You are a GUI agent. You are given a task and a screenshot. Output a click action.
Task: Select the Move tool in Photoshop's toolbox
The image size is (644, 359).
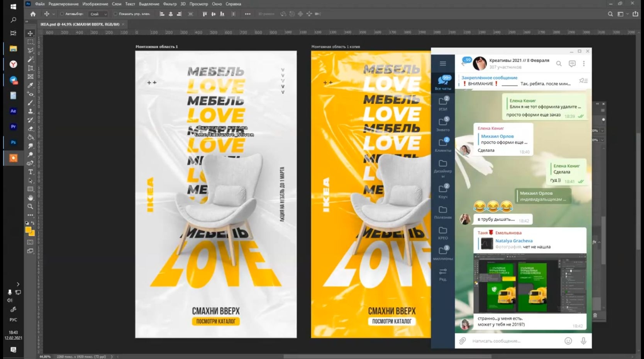[31, 33]
